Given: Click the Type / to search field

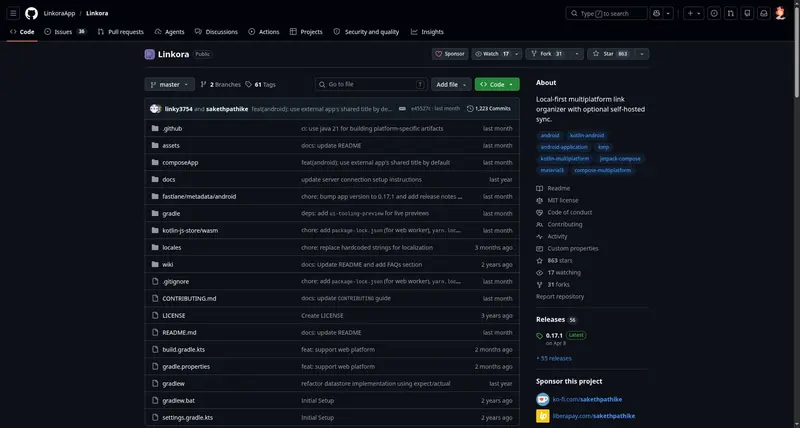Looking at the screenshot, I should [x=606, y=13].
